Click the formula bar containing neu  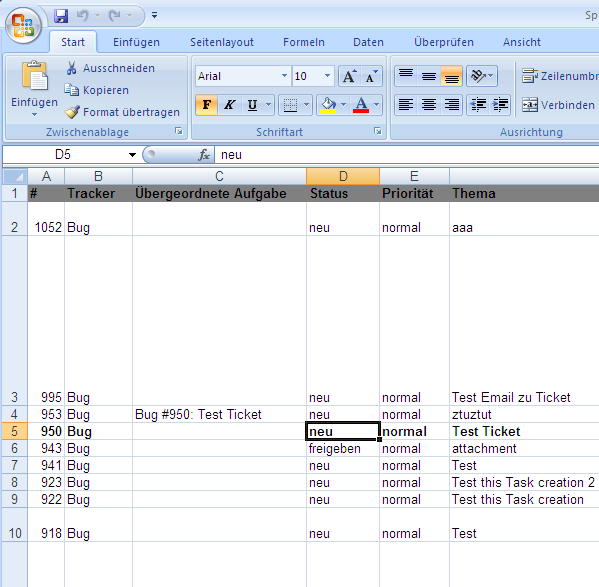pyautogui.click(x=406, y=155)
